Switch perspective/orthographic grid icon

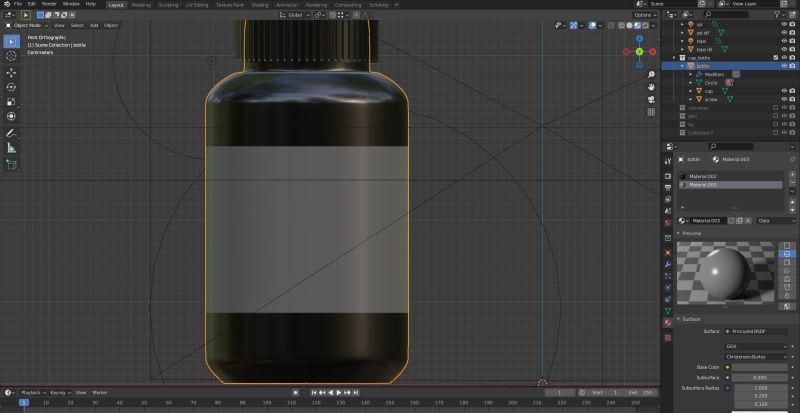[x=651, y=112]
